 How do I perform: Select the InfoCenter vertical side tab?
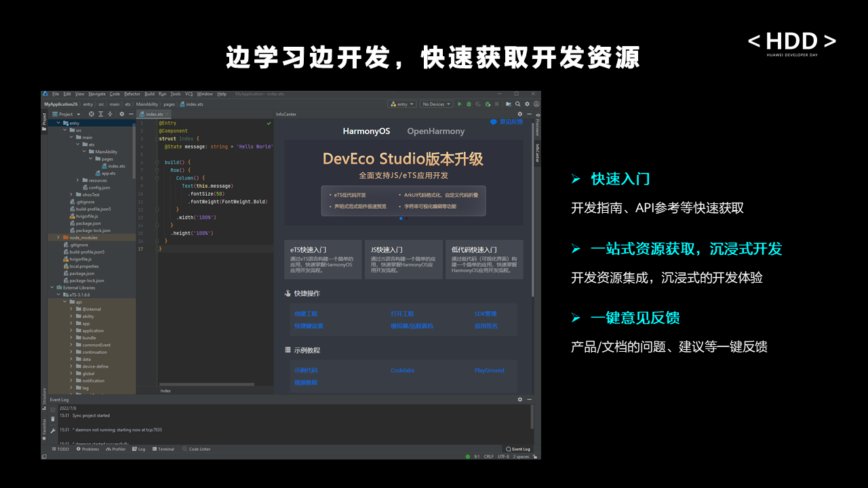[538, 152]
